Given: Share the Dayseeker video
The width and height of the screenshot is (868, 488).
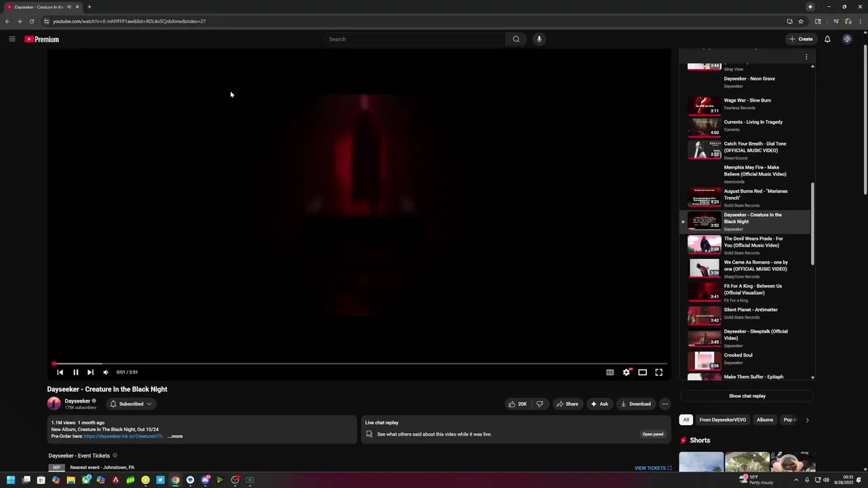Looking at the screenshot, I should click(567, 404).
